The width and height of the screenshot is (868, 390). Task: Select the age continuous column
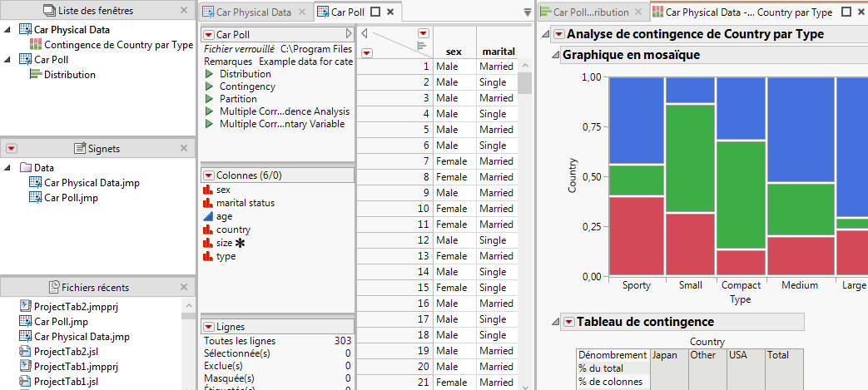point(224,216)
